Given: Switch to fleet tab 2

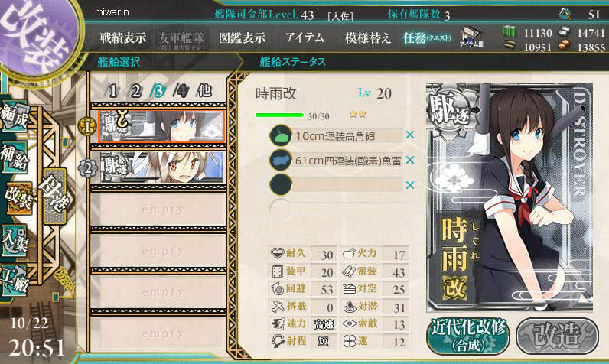Looking at the screenshot, I should click(135, 91).
